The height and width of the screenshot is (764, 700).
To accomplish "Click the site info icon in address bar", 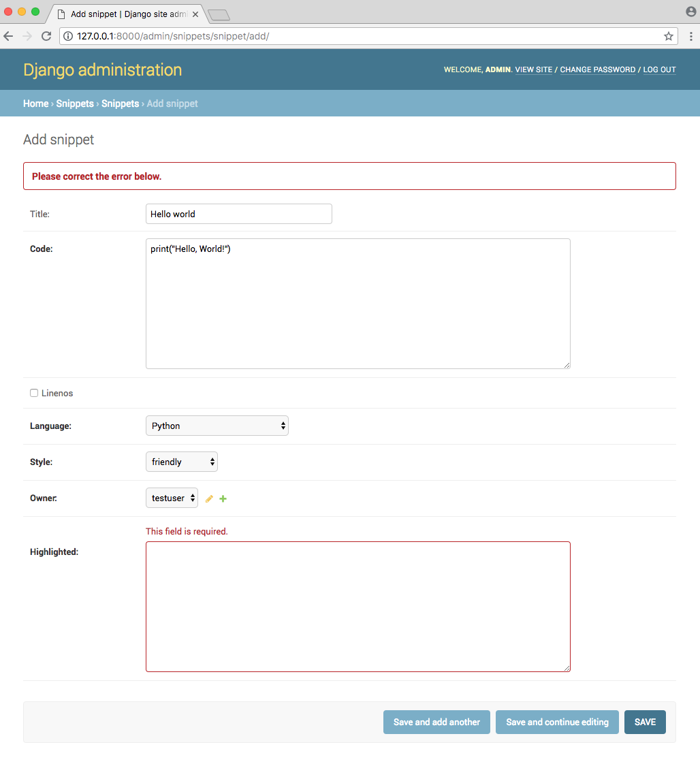I will 68,36.
